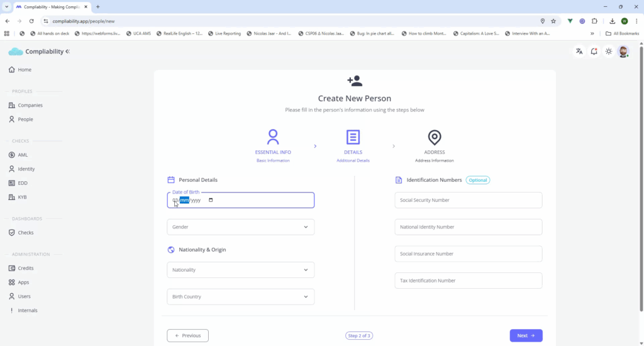Open the KYB sidebar item
Viewport: 644px width, 346px height.
pos(22,197)
